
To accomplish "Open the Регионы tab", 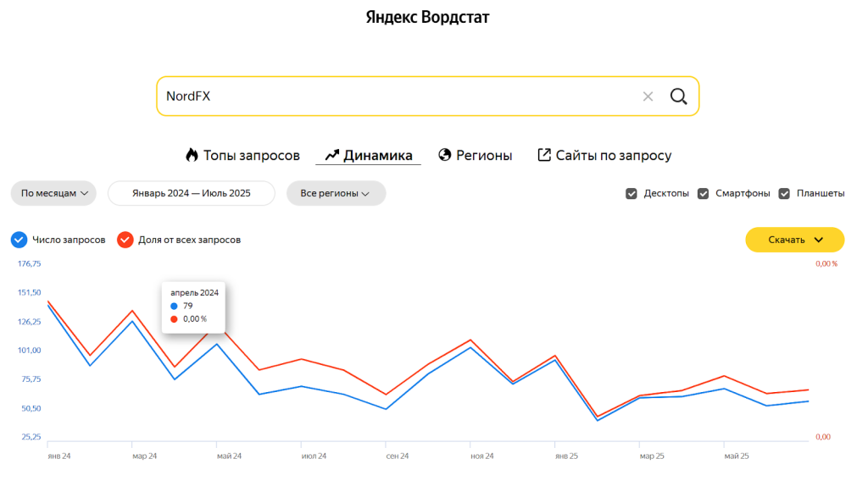I will click(484, 155).
